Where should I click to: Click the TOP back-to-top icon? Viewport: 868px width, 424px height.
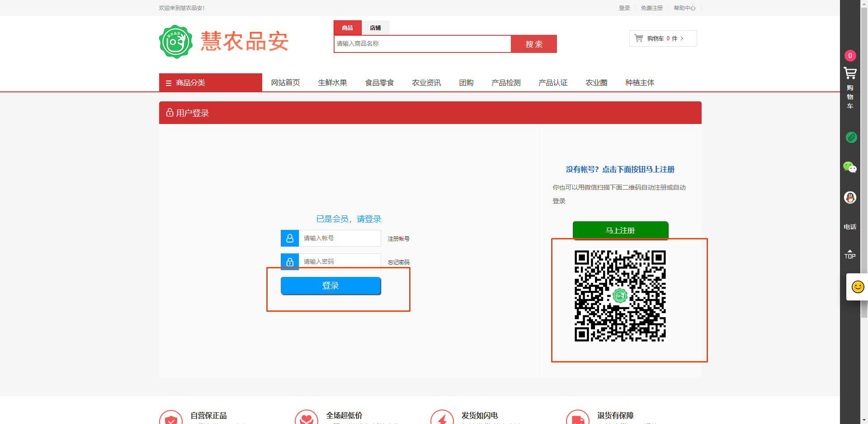pos(850,254)
